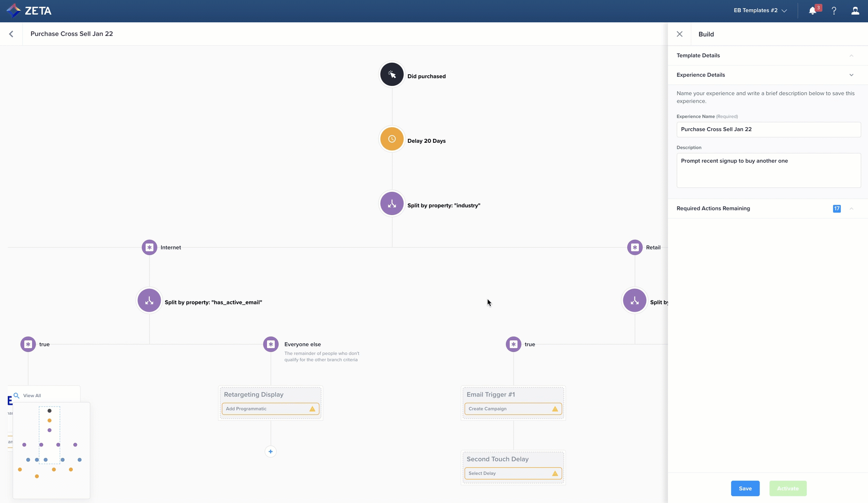The image size is (868, 503).
Task: Open the notifications bell icon
Action: [x=813, y=11]
